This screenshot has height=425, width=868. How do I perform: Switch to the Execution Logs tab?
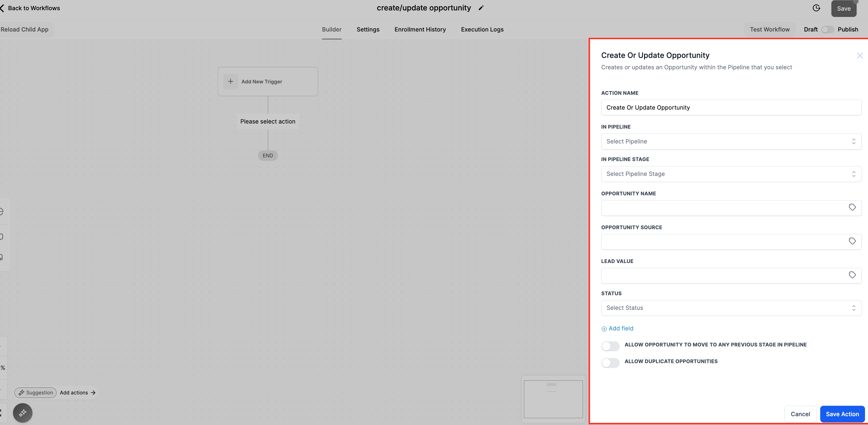482,30
